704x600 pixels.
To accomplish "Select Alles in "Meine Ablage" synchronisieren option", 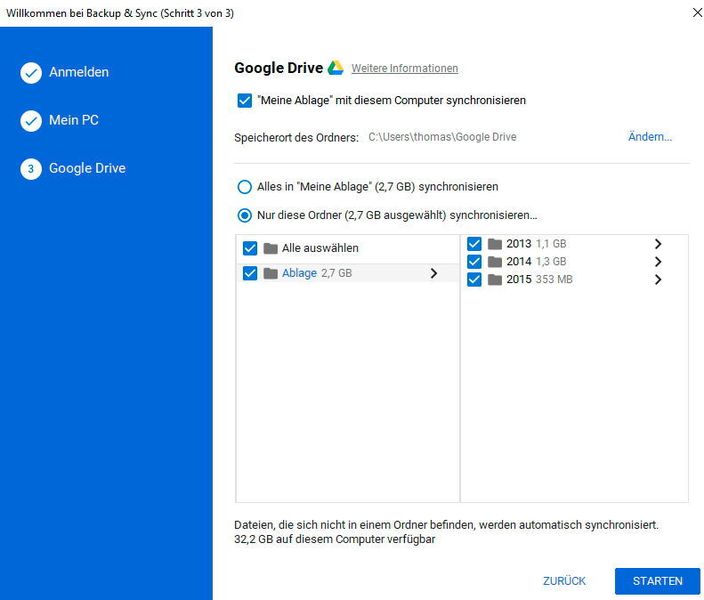I will click(244, 187).
